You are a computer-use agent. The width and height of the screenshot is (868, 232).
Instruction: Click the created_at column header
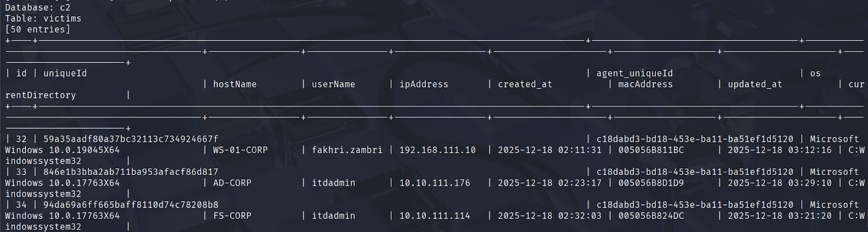[x=525, y=84]
